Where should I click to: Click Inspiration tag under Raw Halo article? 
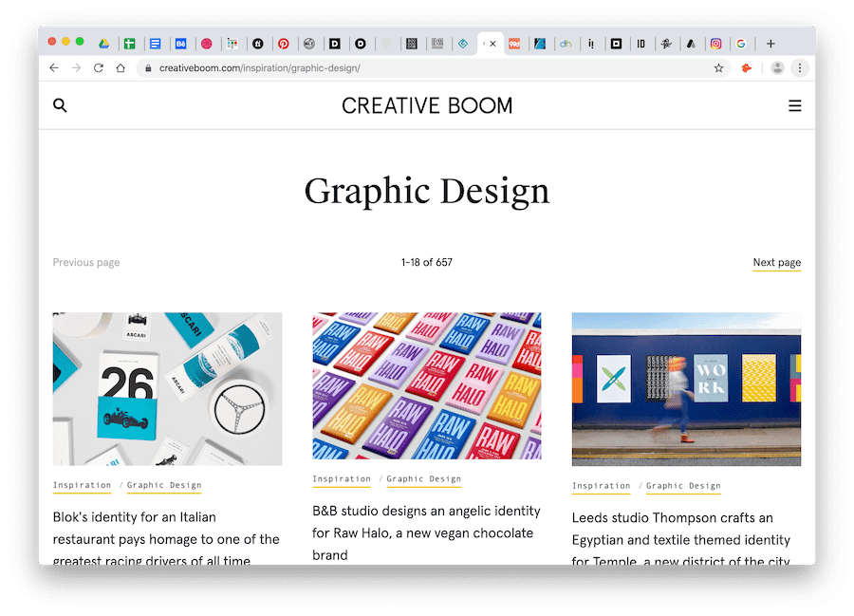point(342,479)
